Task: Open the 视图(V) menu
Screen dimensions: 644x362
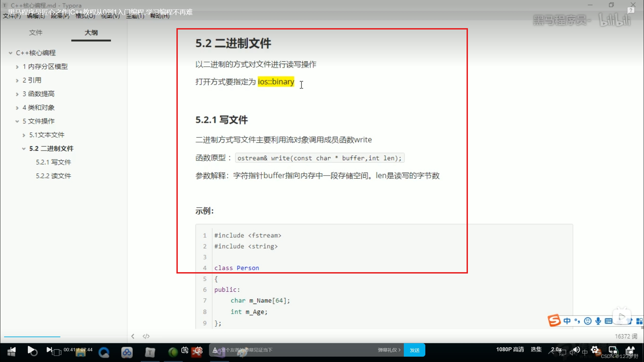Action: tap(110, 16)
